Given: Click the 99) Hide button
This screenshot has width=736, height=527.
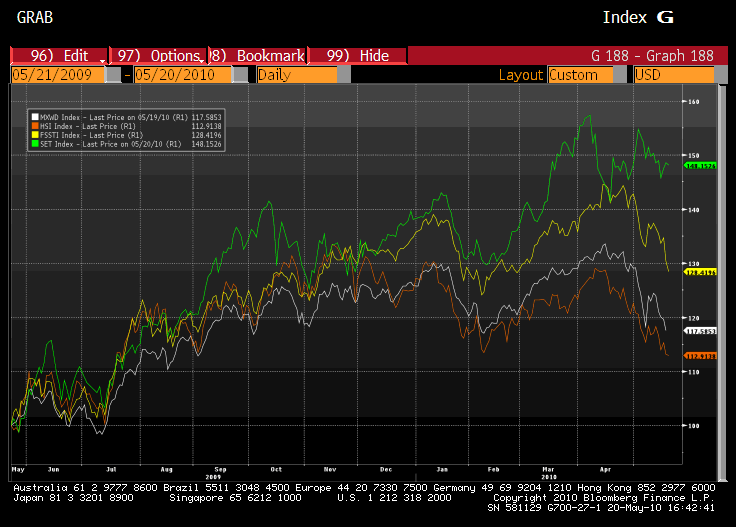Looking at the screenshot, I should tap(357, 56).
